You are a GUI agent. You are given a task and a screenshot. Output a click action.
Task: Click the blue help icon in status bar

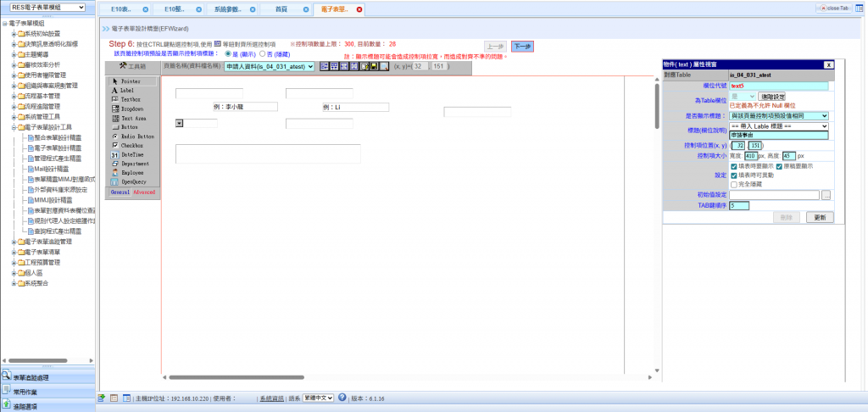tap(342, 398)
